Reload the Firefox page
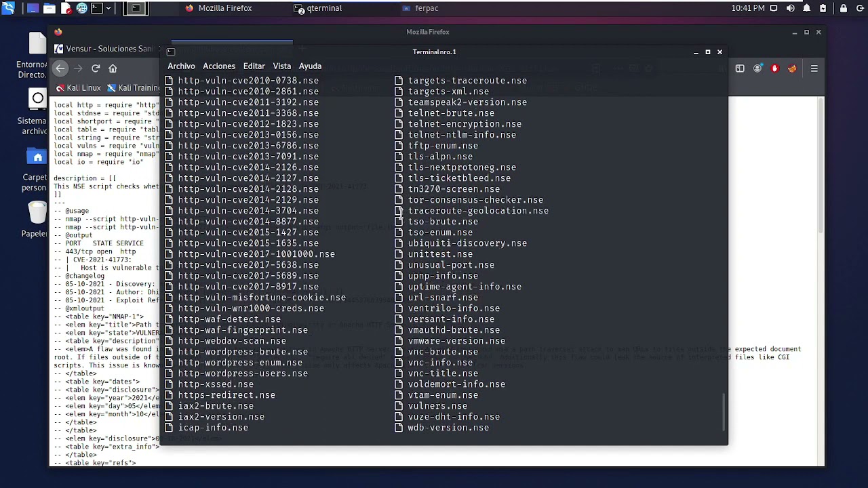This screenshot has width=868, height=488. (x=96, y=68)
